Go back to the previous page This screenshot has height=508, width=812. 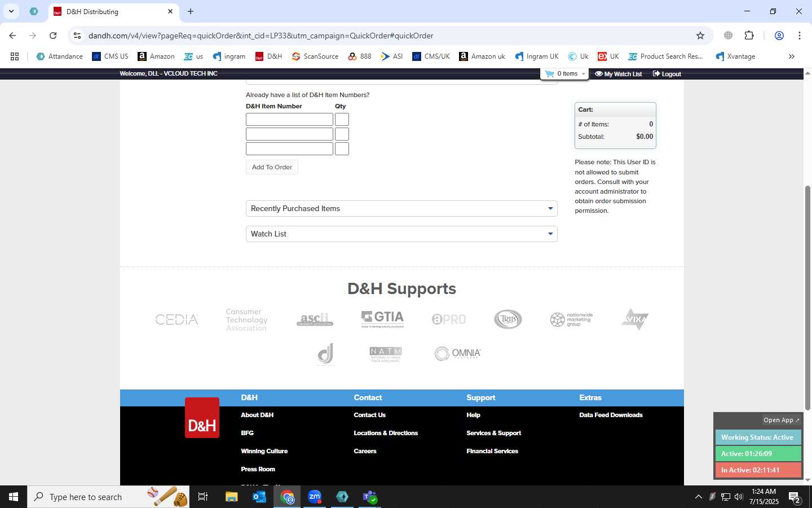[12, 36]
